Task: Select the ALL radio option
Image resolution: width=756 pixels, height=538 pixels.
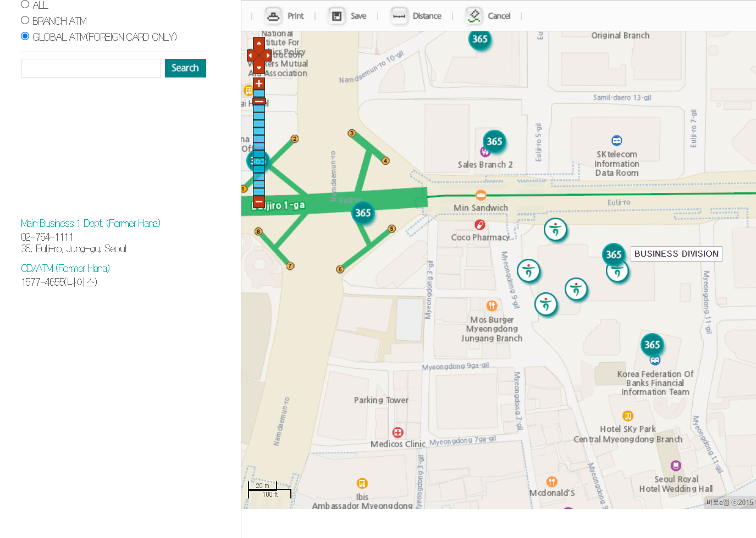Action: click(x=25, y=4)
